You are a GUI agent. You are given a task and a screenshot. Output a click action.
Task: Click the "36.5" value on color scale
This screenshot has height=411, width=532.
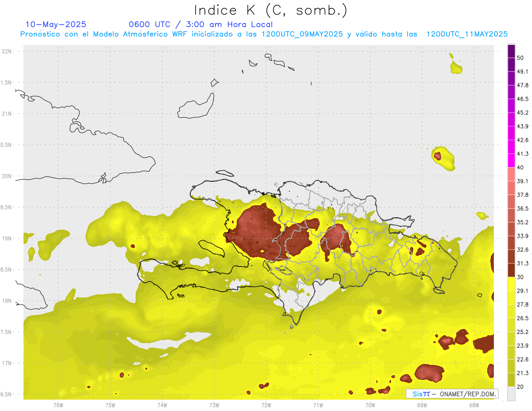pyautogui.click(x=523, y=208)
